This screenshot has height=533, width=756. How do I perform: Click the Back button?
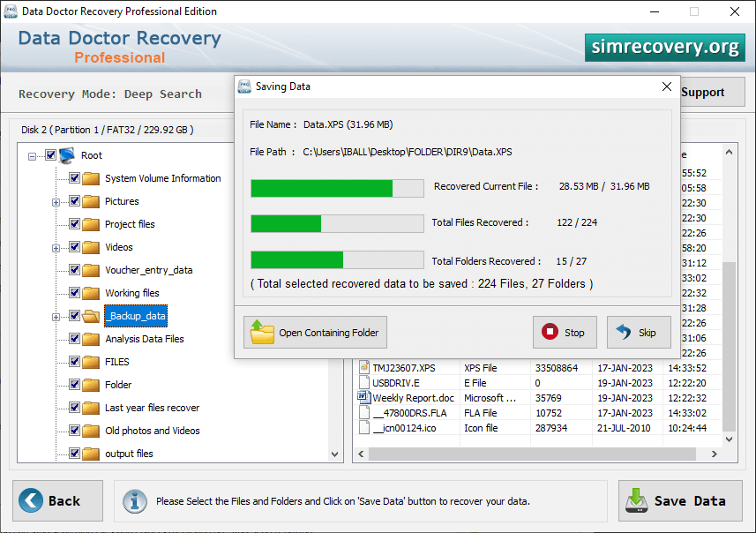click(58, 500)
